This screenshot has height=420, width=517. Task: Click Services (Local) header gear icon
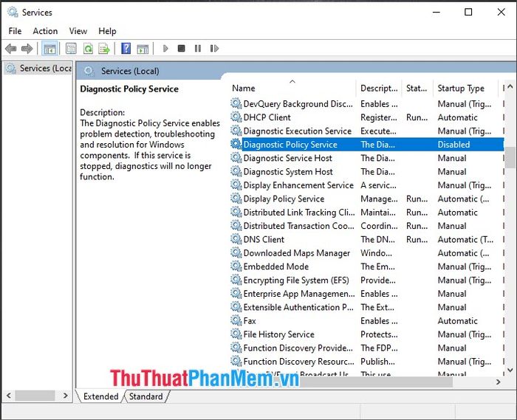coord(89,71)
